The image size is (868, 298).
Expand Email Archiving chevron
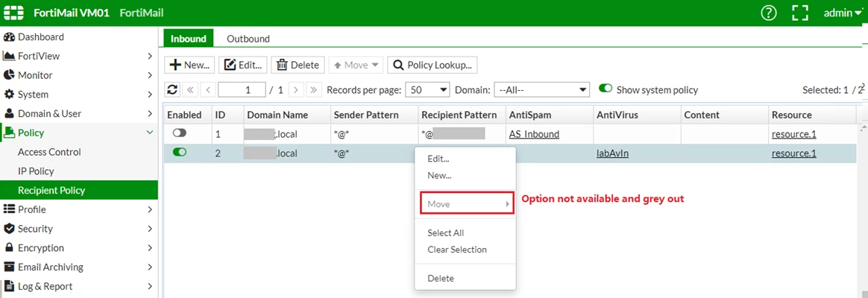tap(150, 267)
